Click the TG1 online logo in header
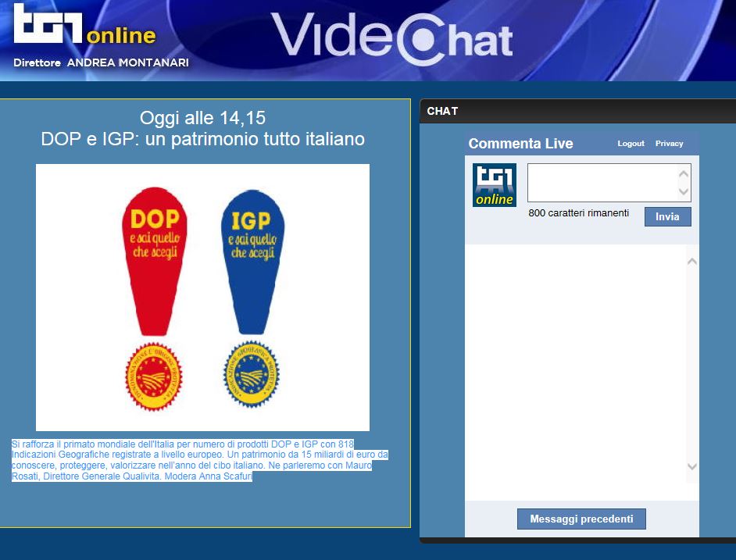Viewport: 736px width, 560px height. [x=84, y=23]
